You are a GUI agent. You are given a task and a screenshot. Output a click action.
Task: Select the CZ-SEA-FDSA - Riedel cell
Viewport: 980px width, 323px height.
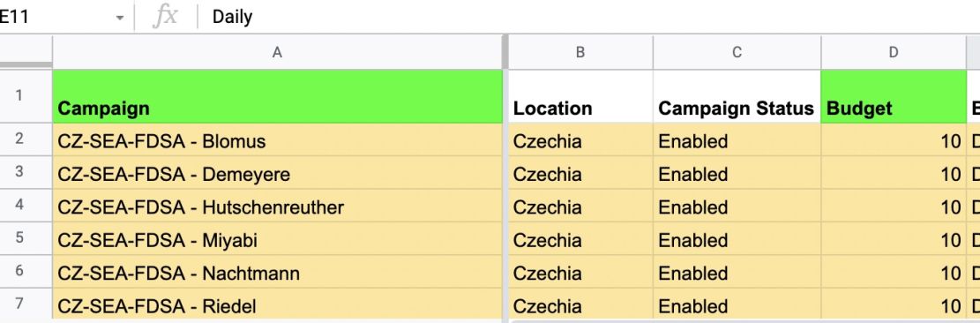coord(278,304)
